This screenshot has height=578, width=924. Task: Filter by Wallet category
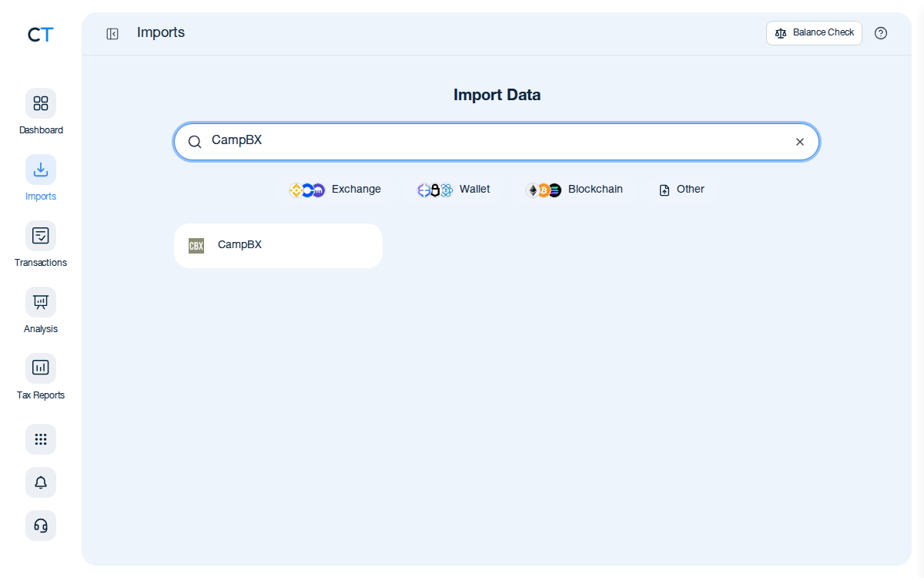(x=454, y=190)
